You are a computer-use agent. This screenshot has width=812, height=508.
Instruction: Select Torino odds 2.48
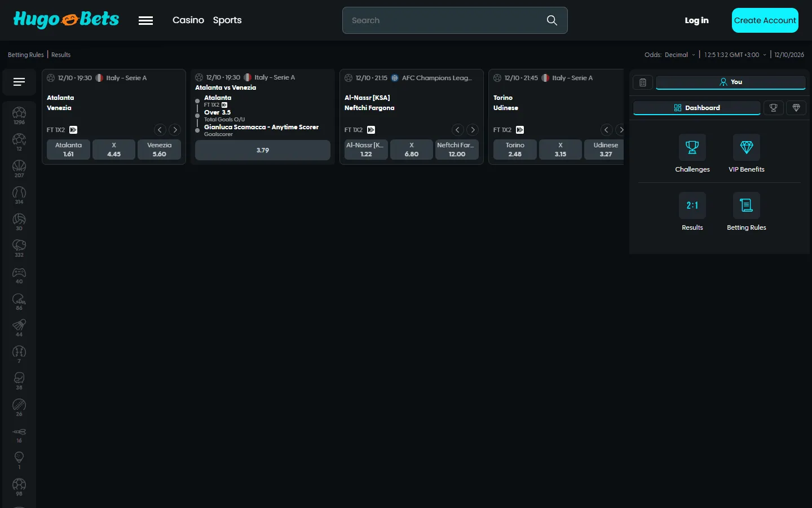coord(515,150)
